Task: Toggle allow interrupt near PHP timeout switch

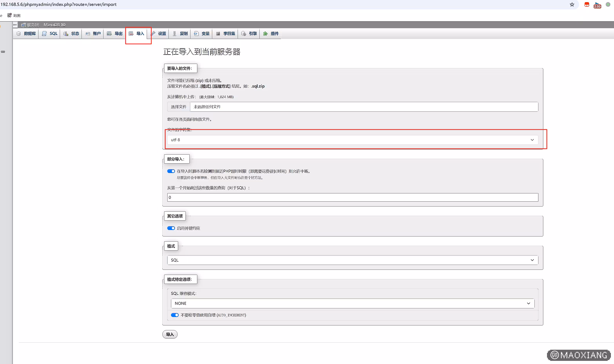Action: 171,171
